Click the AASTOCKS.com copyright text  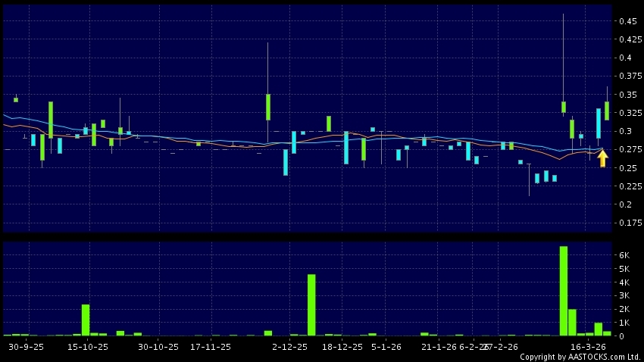pyautogui.click(x=580, y=357)
